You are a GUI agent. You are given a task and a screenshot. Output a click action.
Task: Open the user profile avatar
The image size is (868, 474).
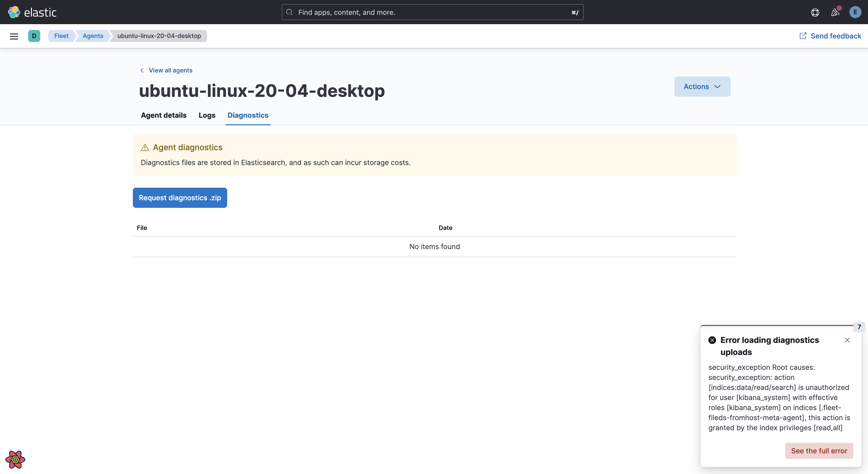pyautogui.click(x=855, y=12)
